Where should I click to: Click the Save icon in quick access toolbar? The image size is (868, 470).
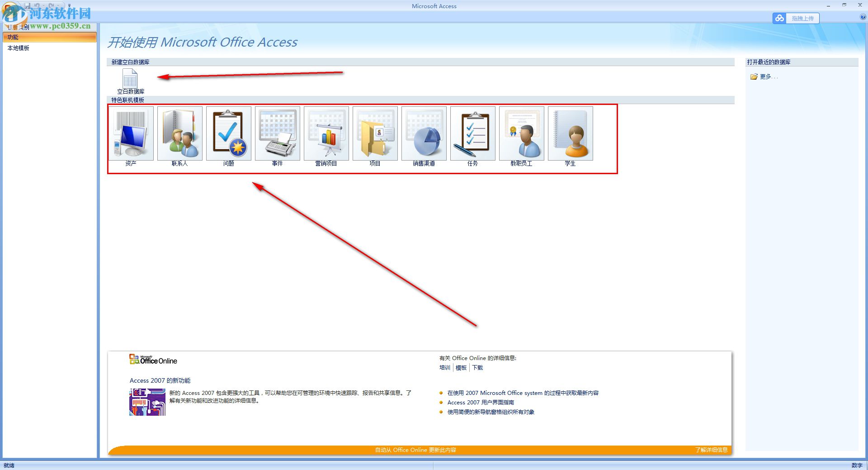[x=27, y=6]
